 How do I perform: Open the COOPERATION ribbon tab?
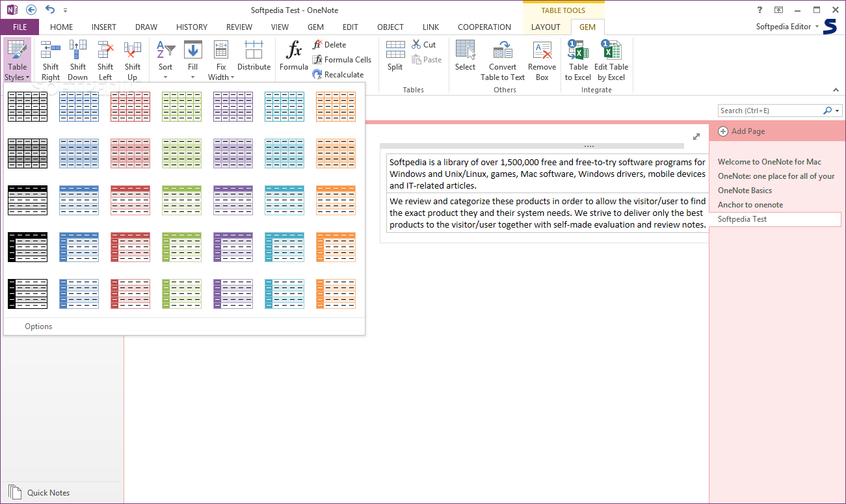coord(484,27)
